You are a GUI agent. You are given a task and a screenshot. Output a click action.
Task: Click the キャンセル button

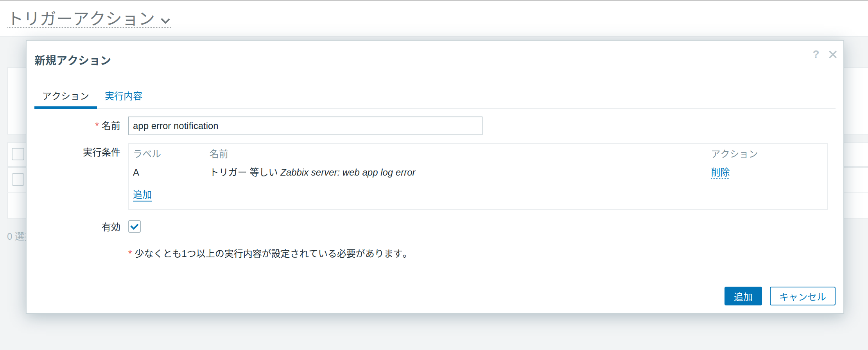click(802, 296)
